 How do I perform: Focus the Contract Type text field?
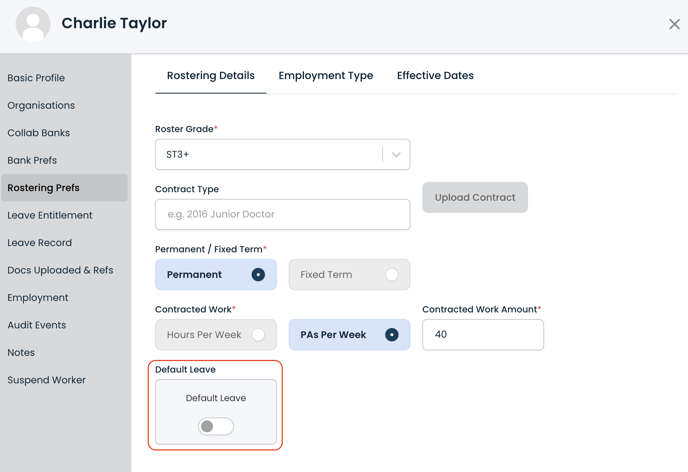[283, 215]
